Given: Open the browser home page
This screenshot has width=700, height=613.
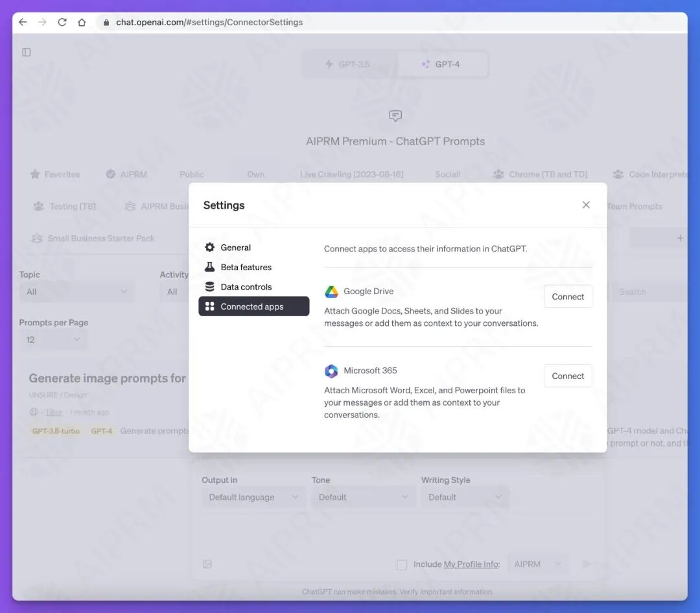Looking at the screenshot, I should coord(82,22).
